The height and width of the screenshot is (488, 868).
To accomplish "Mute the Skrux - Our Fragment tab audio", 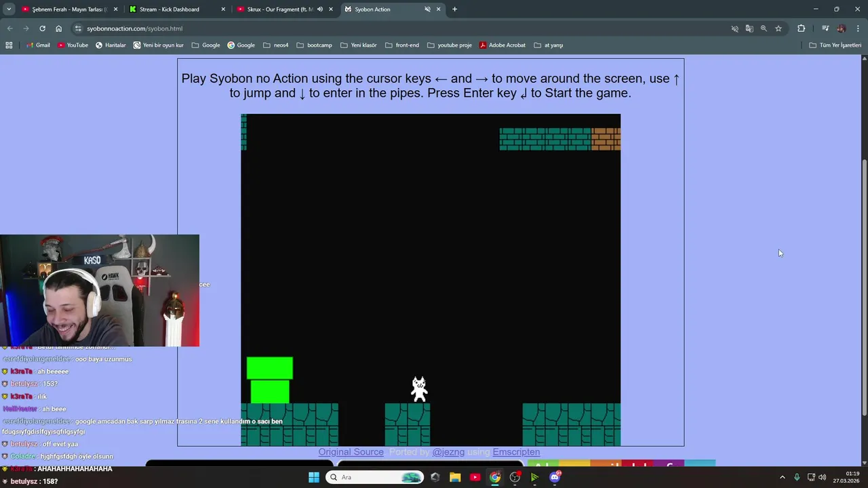I will 320,9.
